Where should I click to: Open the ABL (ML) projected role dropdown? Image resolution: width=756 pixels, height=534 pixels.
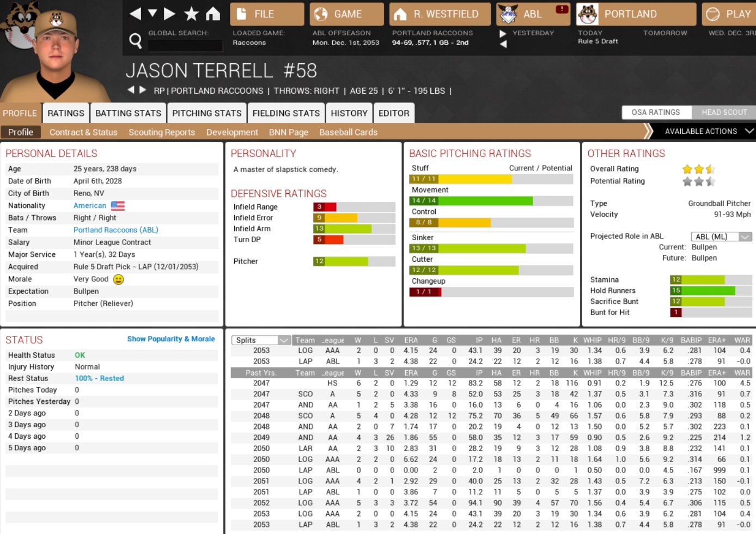click(x=721, y=236)
